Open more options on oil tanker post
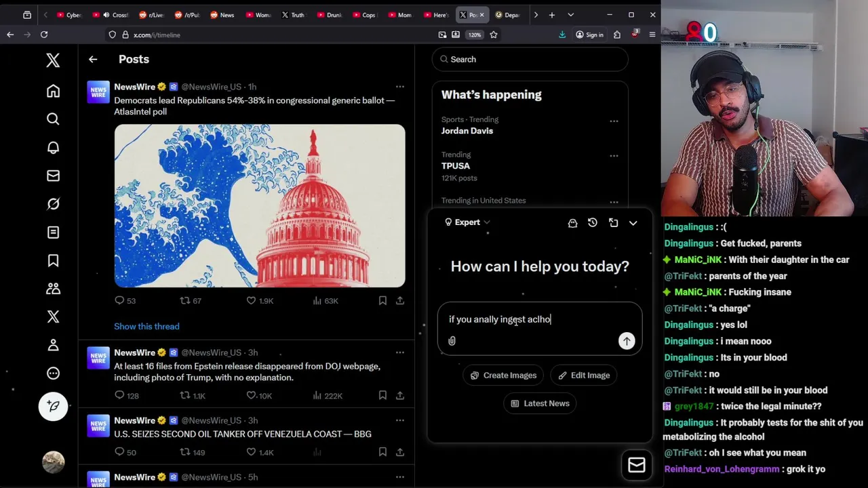The height and width of the screenshot is (488, 868). [x=399, y=420]
